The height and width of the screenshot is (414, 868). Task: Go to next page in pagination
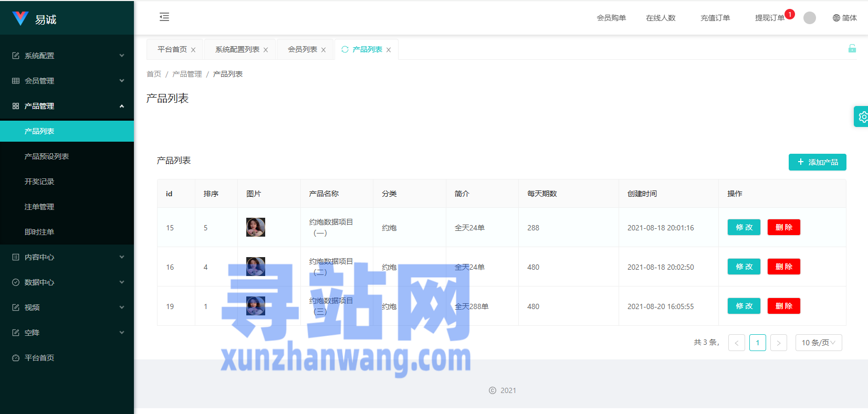point(778,343)
